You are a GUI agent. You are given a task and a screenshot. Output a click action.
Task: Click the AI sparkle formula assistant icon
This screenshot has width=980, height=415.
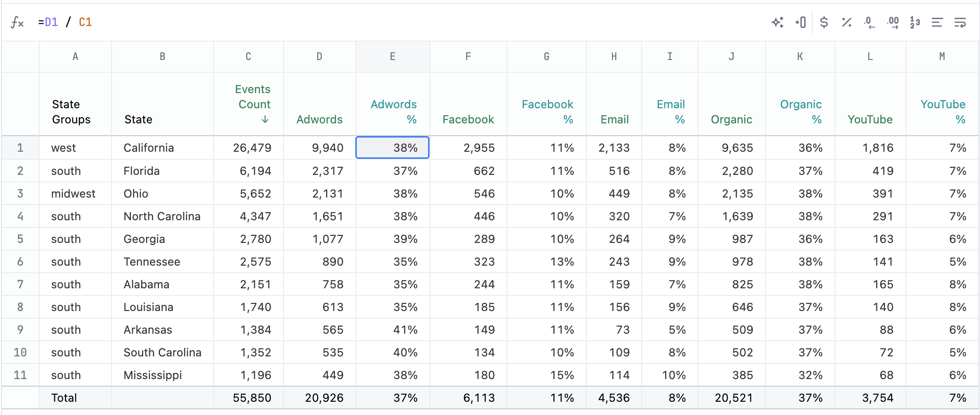777,22
